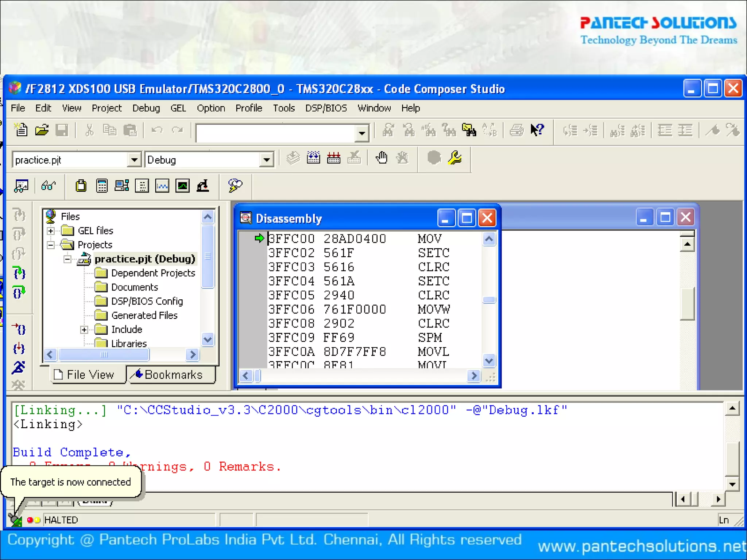Open the Debug configuration dropdown
This screenshot has width=747, height=560.
click(x=267, y=160)
